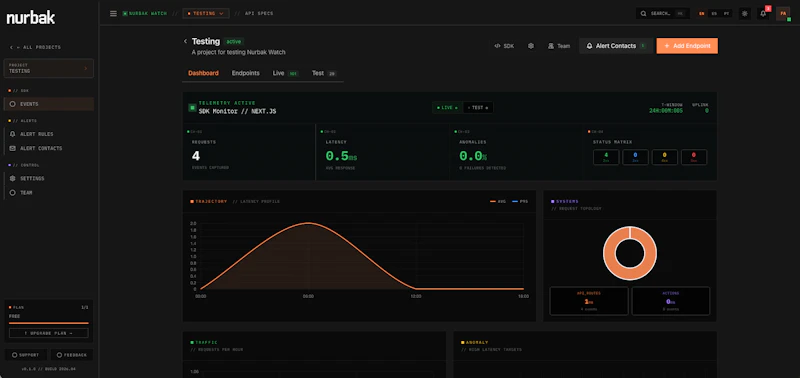The width and height of the screenshot is (800, 378).
Task: Click the Nurbak Watch breadcrumb
Action: point(145,14)
